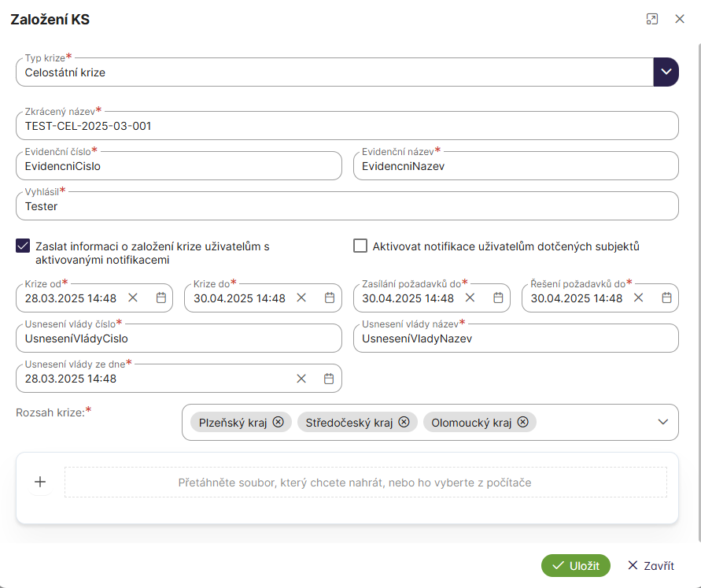Click into the Zkrácený název field

click(346, 126)
